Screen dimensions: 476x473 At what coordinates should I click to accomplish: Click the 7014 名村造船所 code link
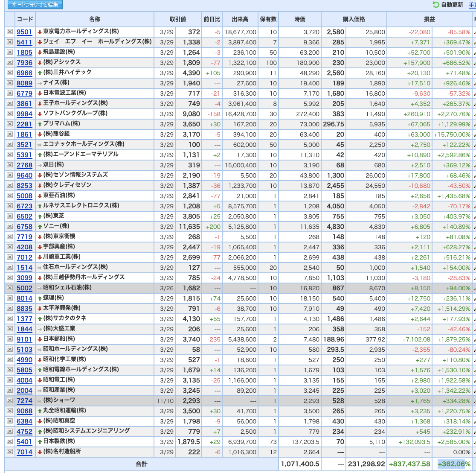(24, 453)
